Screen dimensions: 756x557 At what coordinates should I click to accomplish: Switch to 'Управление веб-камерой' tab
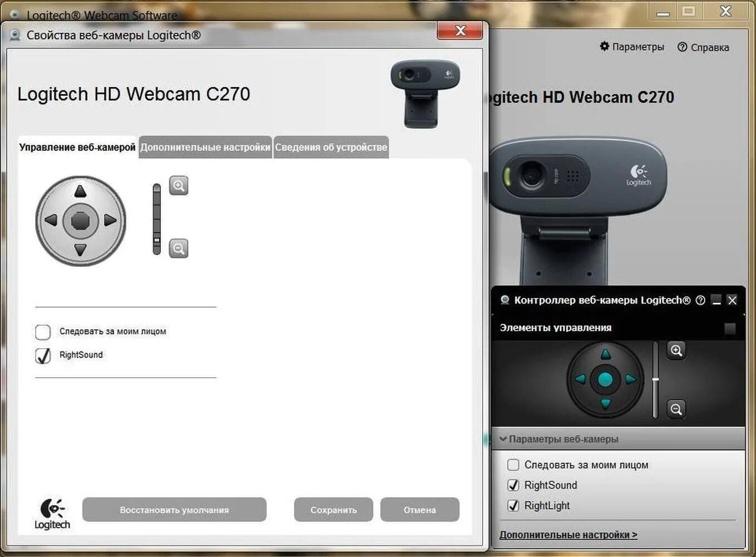pos(77,147)
